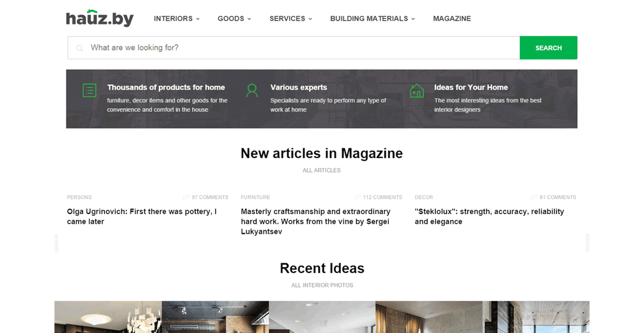
Task: Click the search magnifier icon
Action: 79,48
